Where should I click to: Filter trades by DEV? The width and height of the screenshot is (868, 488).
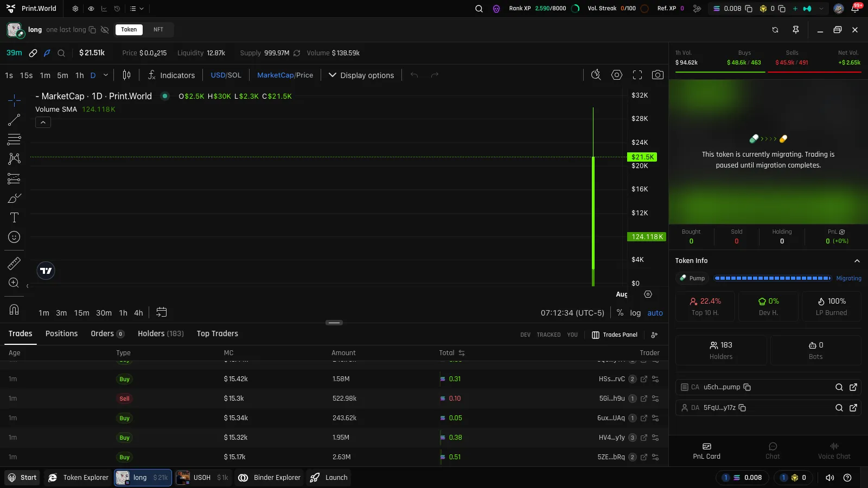525,335
